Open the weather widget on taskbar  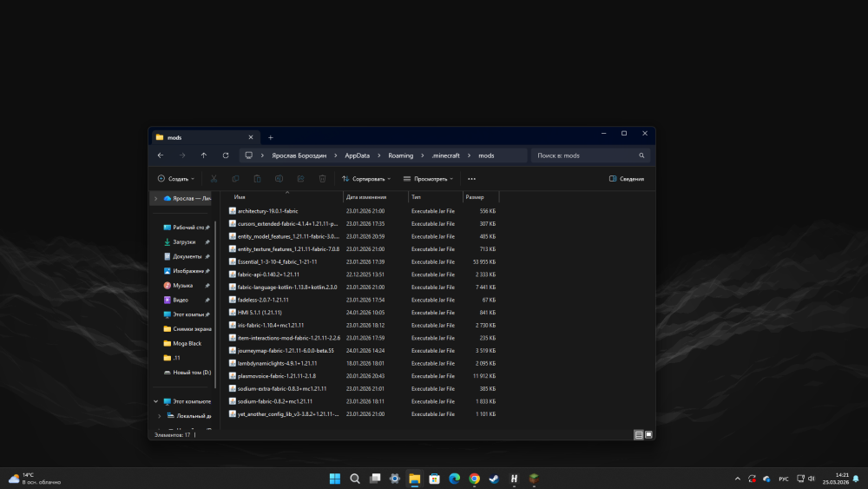tap(35, 479)
